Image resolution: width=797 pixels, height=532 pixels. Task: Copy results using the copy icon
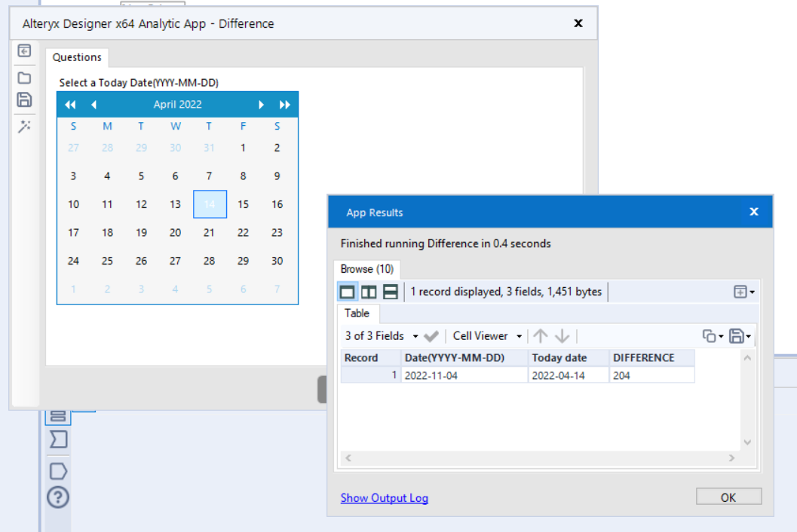point(710,336)
